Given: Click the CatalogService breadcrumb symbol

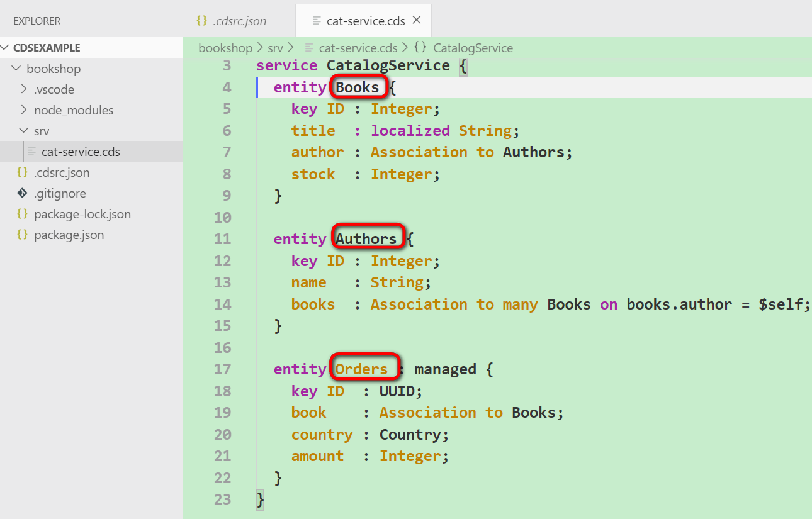Looking at the screenshot, I should tap(473, 48).
